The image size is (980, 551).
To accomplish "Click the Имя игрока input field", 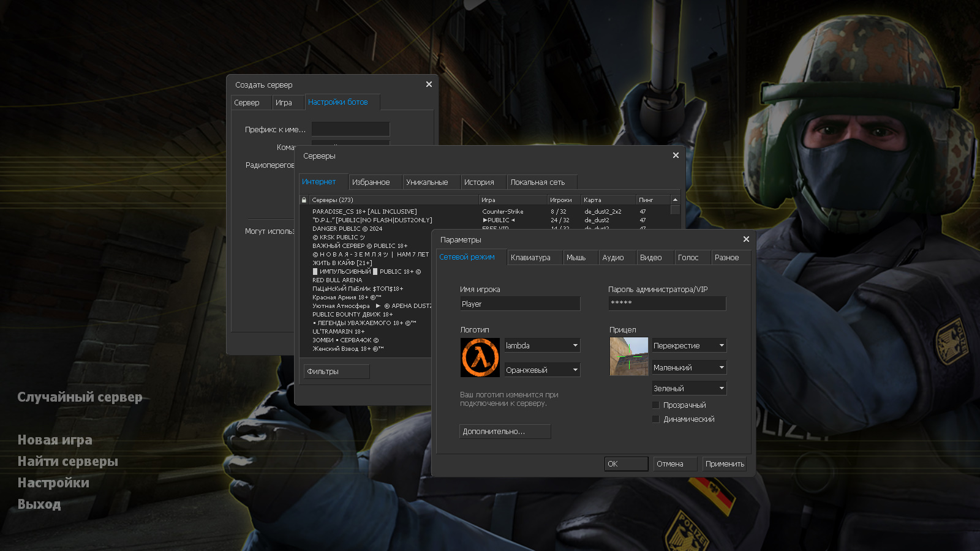I will pyautogui.click(x=520, y=303).
